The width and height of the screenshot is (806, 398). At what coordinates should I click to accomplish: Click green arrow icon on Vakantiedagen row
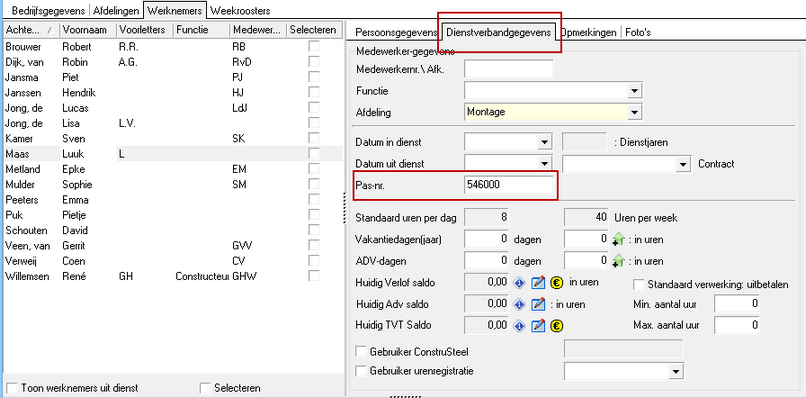tap(618, 240)
